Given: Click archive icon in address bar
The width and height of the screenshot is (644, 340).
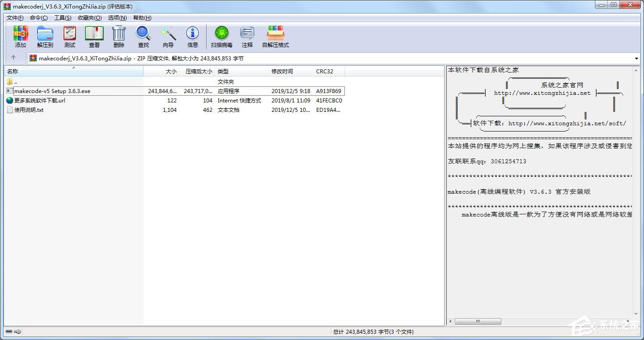Looking at the screenshot, I should click(33, 58).
